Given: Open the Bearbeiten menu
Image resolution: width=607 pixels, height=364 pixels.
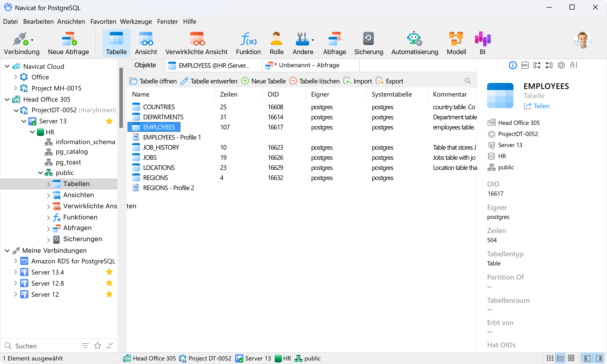Looking at the screenshot, I should click(x=38, y=21).
